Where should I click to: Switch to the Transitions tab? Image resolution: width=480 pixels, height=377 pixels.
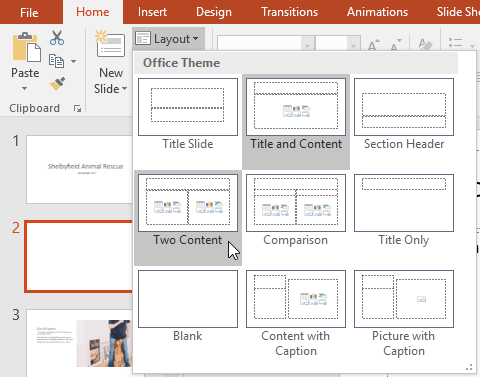pos(289,12)
